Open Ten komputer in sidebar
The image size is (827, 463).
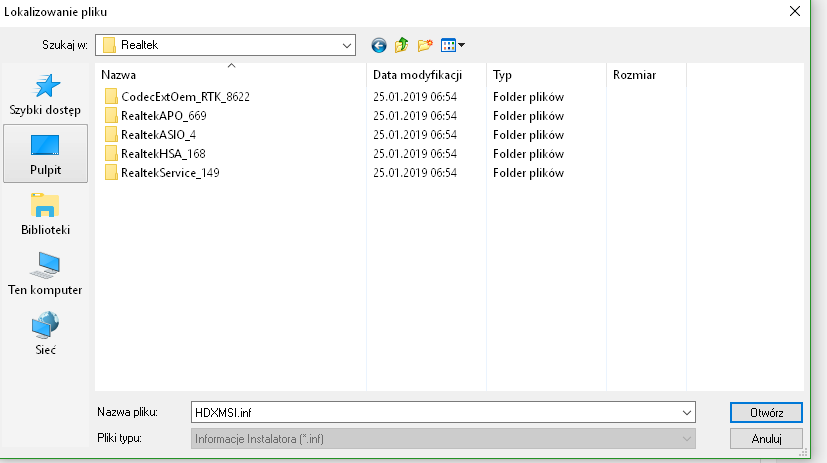tap(45, 274)
